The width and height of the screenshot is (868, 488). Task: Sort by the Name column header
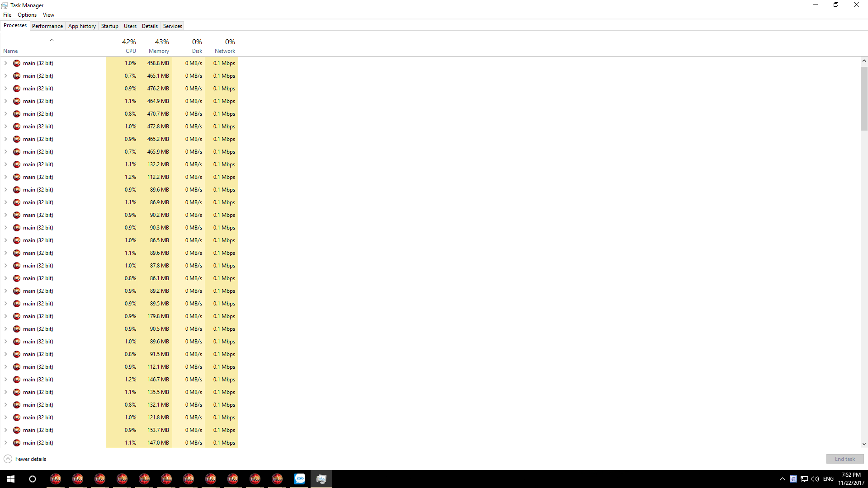click(x=53, y=46)
